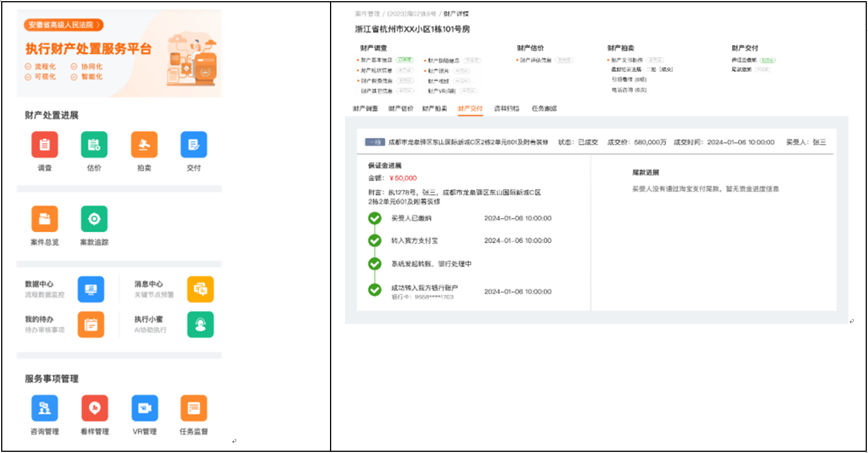868x453 pixels.
Task: Expand the 安徽省高级人民法院 court selector
Action: (x=64, y=25)
